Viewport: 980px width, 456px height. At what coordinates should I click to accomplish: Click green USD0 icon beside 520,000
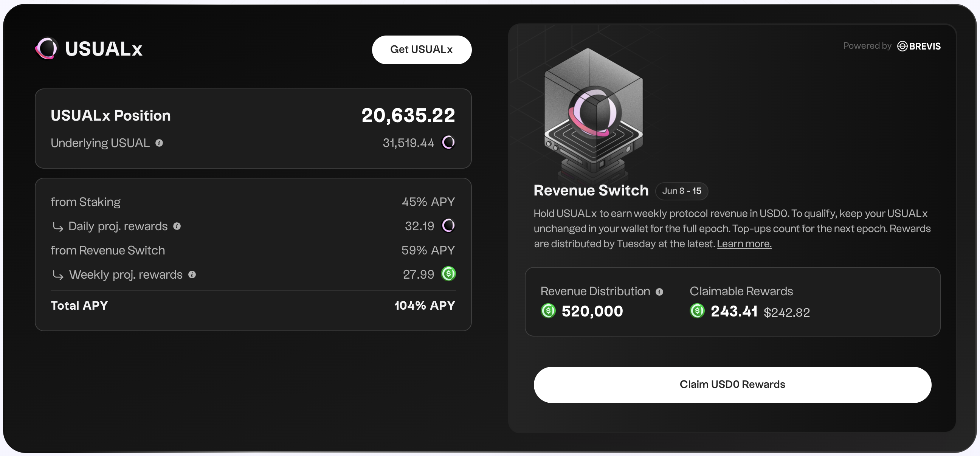(548, 311)
